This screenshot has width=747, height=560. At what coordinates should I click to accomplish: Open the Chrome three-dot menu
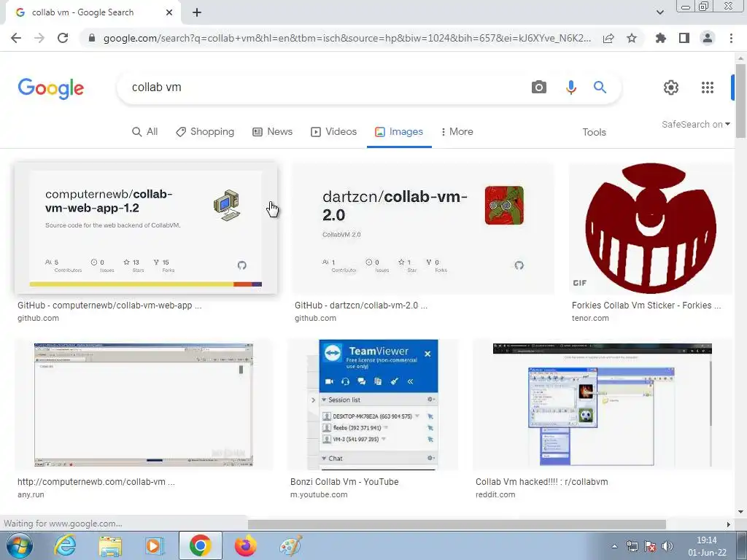tap(731, 38)
